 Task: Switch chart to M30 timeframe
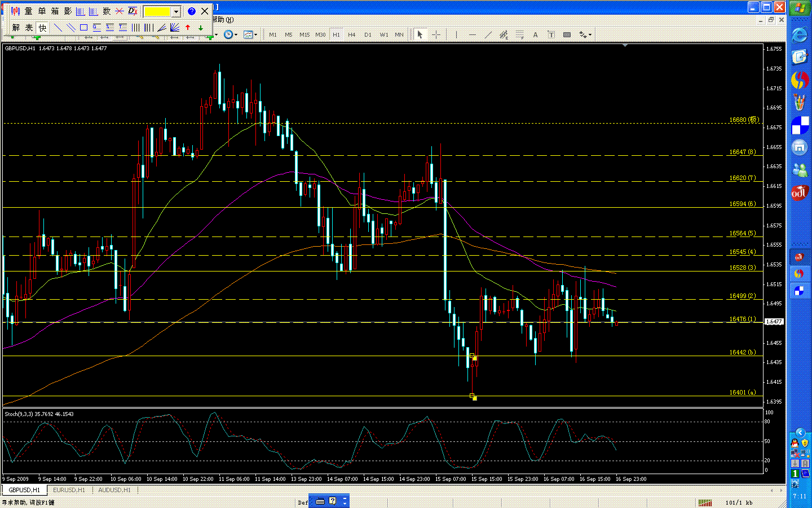pos(320,34)
